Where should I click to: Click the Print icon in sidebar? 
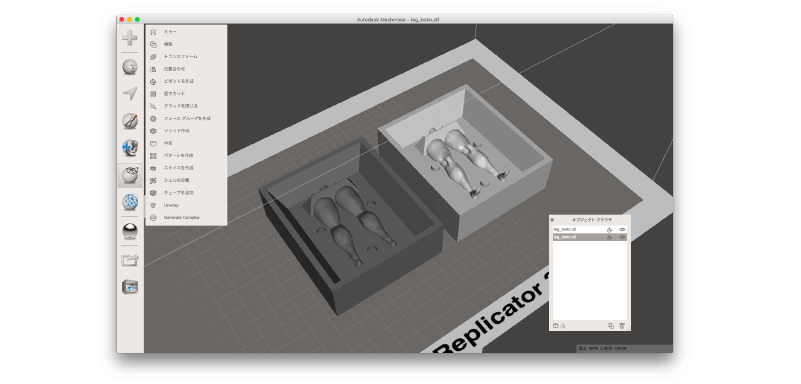(130, 286)
